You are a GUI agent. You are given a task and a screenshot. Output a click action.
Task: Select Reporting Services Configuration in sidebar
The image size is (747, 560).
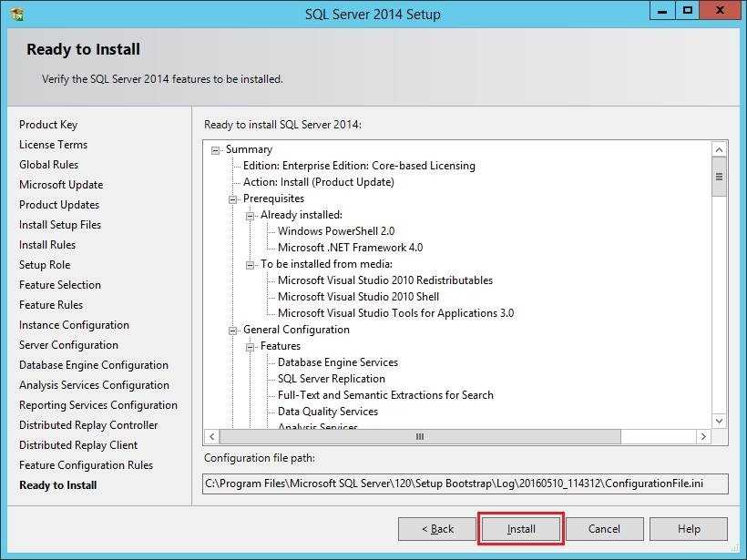[98, 405]
